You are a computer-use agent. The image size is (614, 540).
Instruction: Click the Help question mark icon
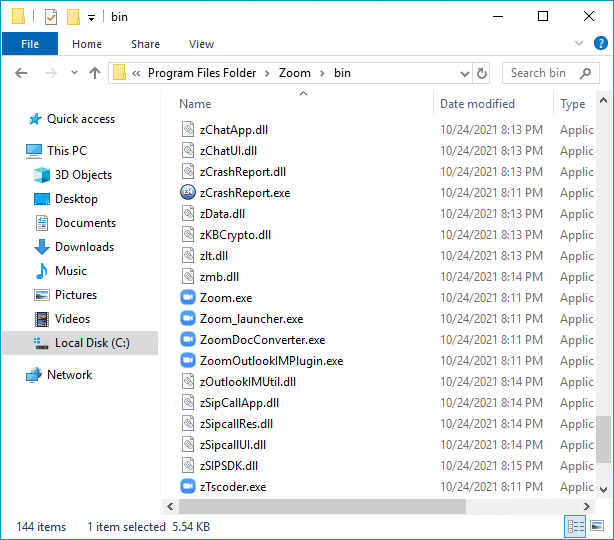(x=600, y=43)
